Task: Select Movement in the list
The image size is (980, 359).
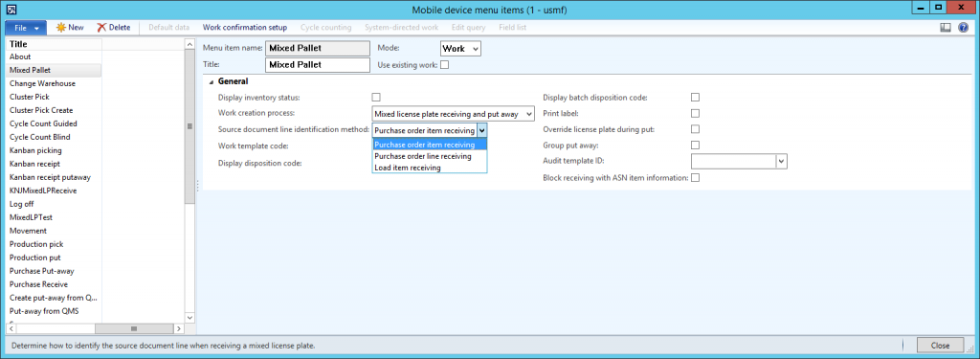Action: (54, 231)
